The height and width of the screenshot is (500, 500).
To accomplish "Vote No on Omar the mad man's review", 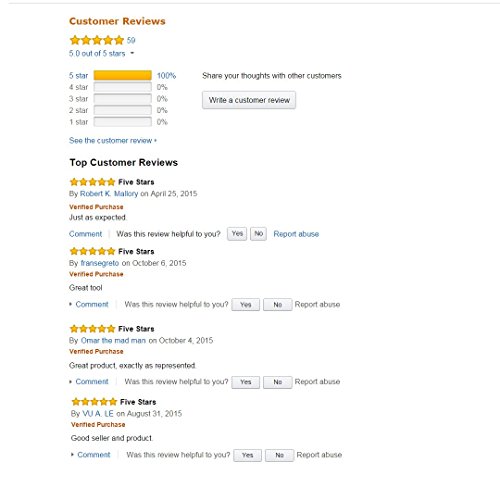I will (x=278, y=382).
